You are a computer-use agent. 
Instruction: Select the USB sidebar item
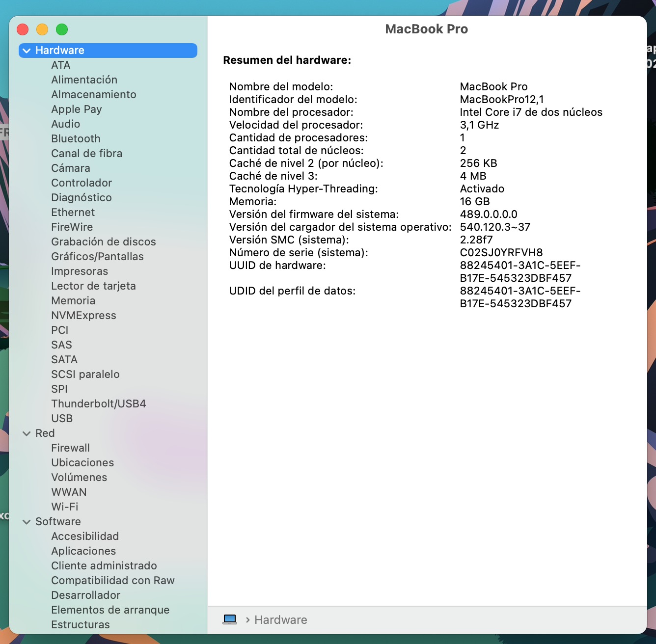[x=62, y=419]
